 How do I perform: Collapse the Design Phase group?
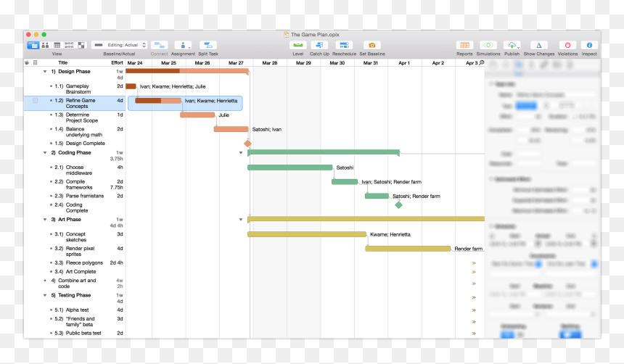pos(45,72)
